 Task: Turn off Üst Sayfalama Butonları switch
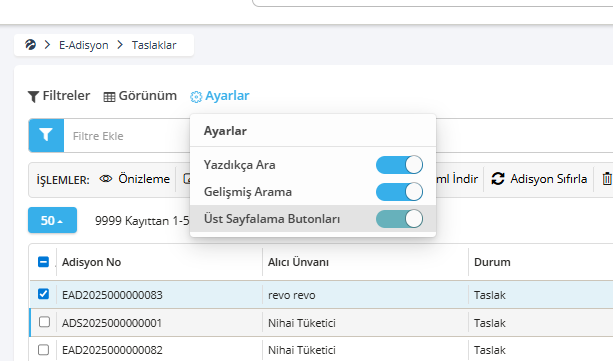point(399,219)
